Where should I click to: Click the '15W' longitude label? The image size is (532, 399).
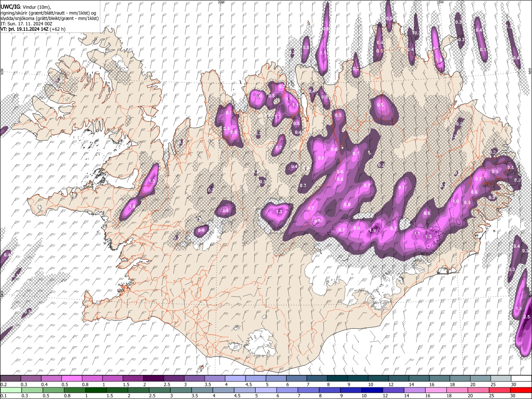(440, 2)
